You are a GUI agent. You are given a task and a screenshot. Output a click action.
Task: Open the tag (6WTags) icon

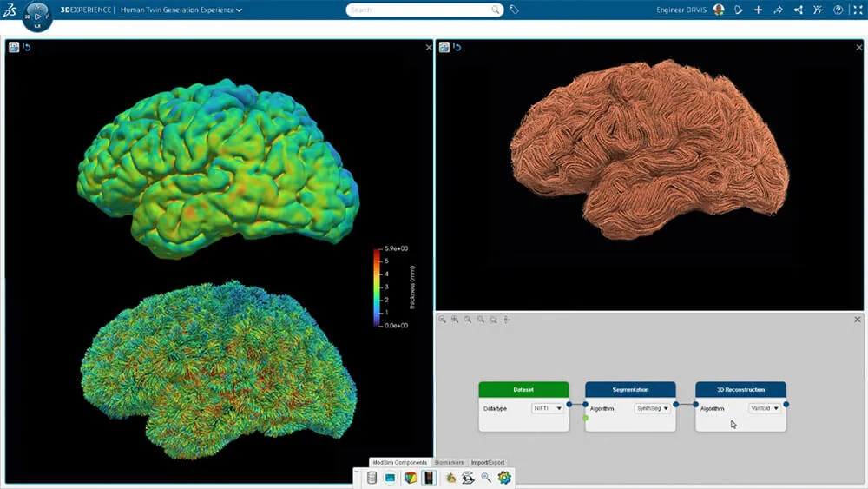(514, 10)
